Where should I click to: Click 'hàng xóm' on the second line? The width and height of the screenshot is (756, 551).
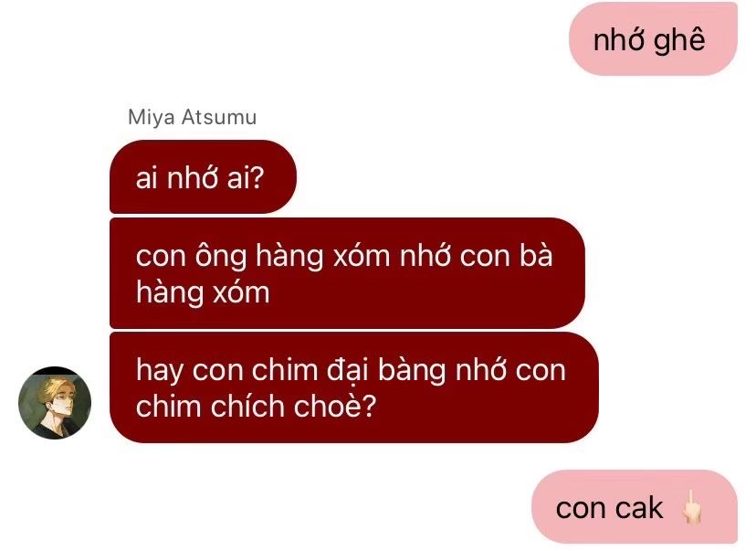point(203,292)
